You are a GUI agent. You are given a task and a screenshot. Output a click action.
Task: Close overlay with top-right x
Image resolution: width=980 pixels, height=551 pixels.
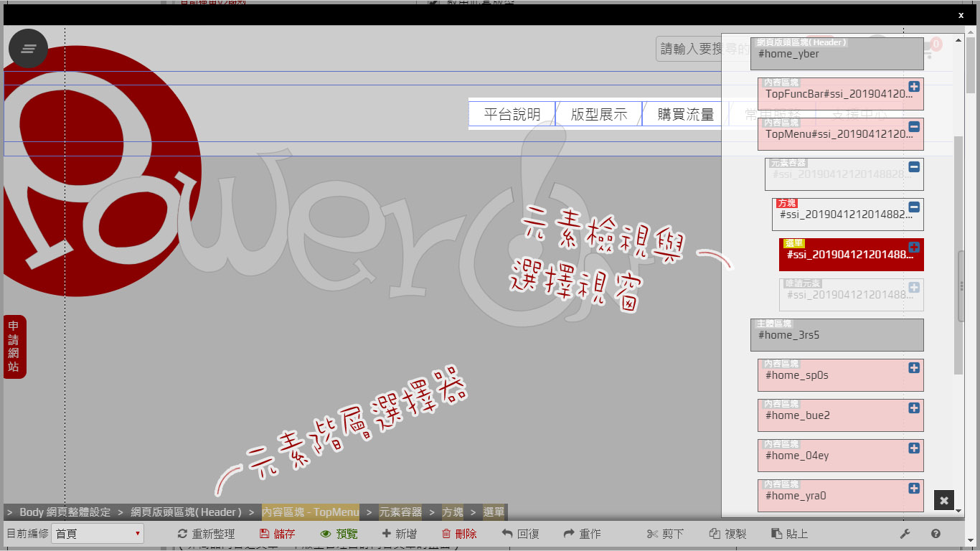point(961,15)
